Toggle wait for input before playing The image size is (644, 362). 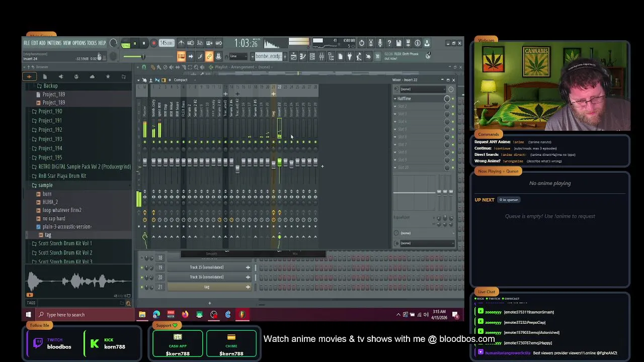pyautogui.click(x=191, y=43)
